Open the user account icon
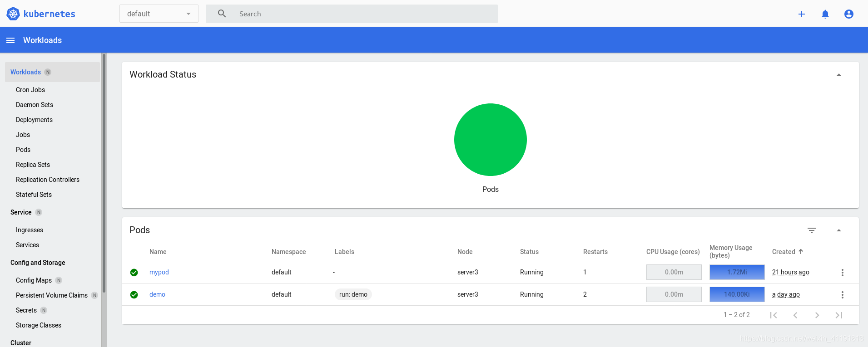 (849, 14)
